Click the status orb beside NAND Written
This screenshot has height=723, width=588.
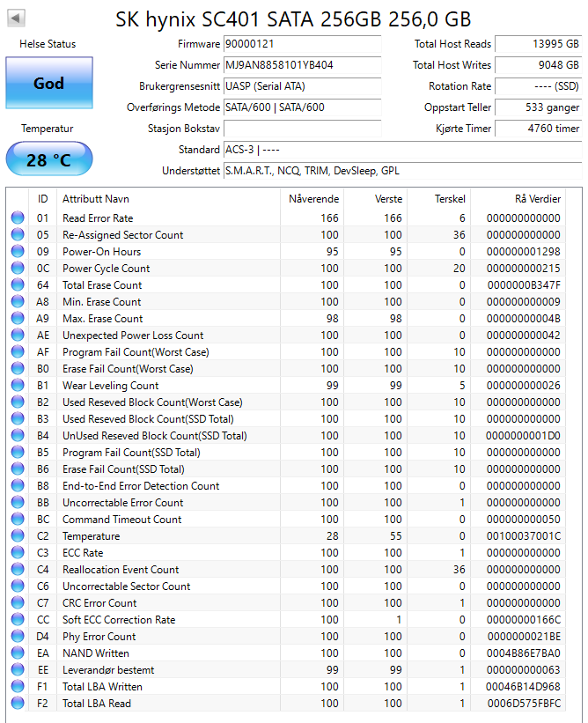[x=18, y=653]
